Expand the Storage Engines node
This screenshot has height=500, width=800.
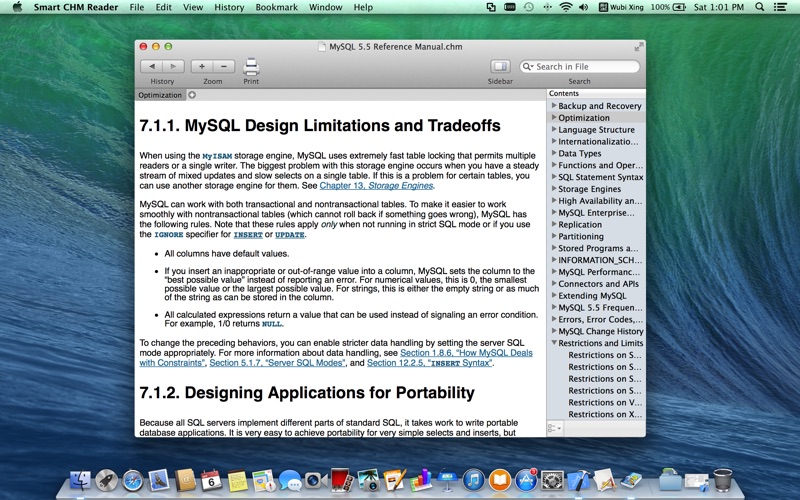click(x=554, y=188)
